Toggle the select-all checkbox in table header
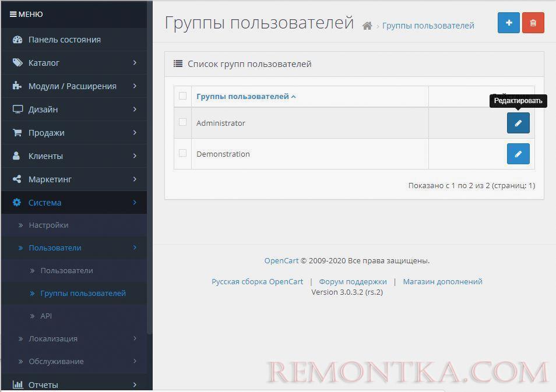This screenshot has height=392, width=556. [182, 96]
